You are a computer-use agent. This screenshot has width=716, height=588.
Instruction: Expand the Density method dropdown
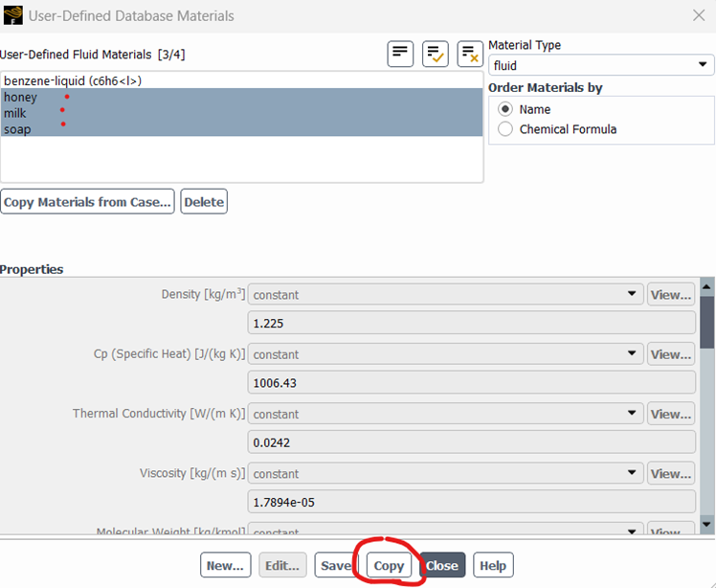tap(445, 295)
